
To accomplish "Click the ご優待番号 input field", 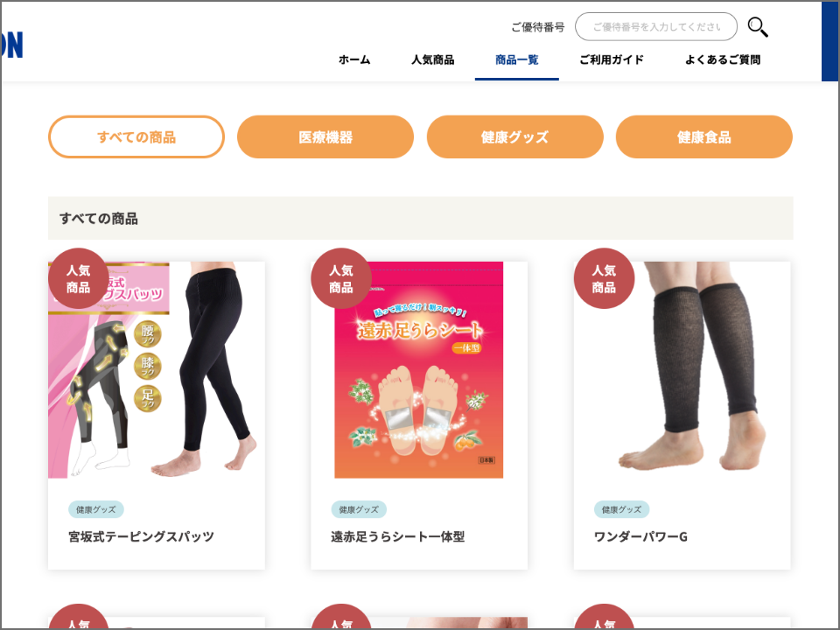I will coord(655,27).
